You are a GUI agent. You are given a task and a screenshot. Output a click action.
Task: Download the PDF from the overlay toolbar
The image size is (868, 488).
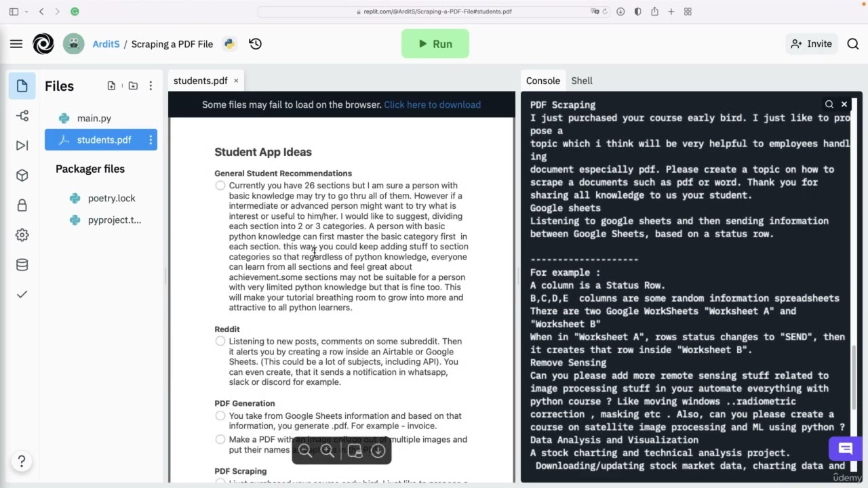click(x=378, y=451)
